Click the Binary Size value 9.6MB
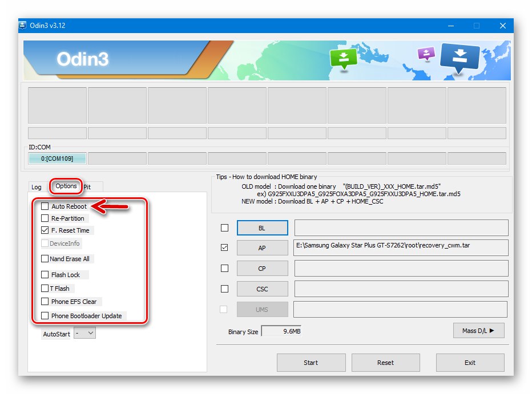The width and height of the screenshot is (532, 394). tap(281, 331)
